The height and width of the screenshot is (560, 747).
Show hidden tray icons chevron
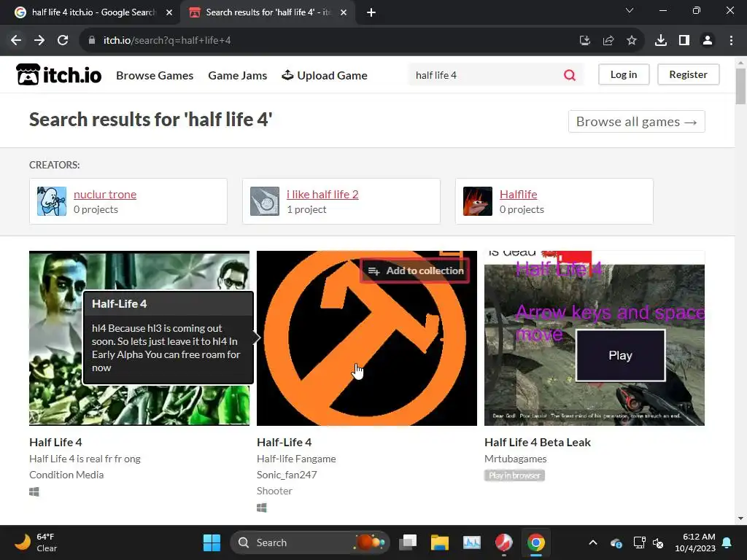point(592,542)
